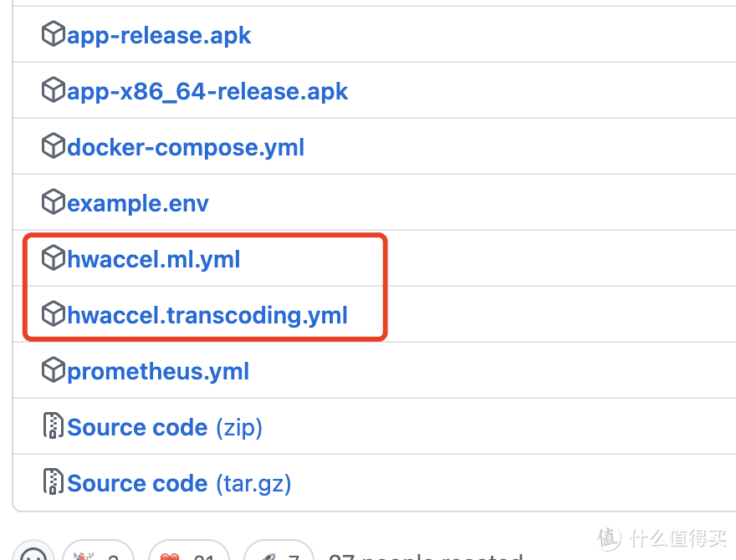Screen dimensions: 736x560
Task: Click package icon beside example.env
Action: pos(53,201)
